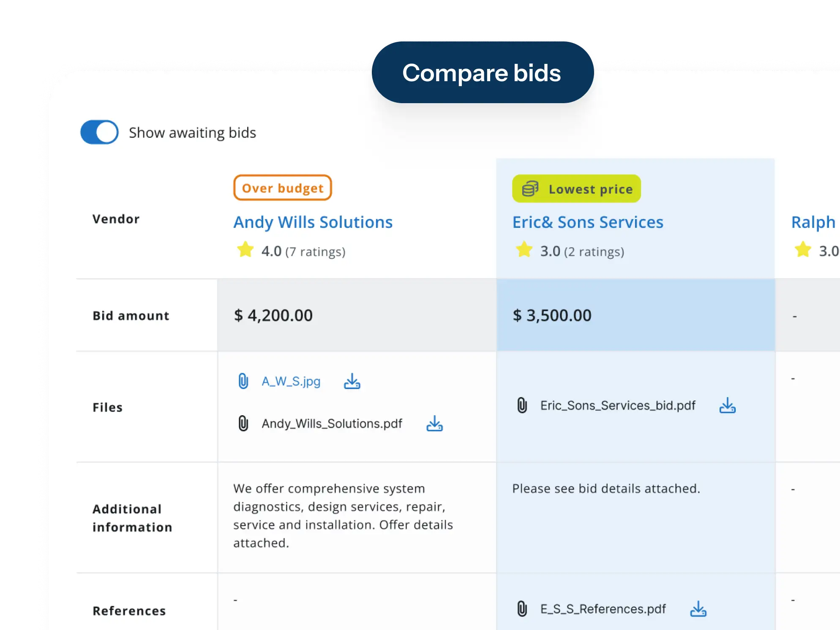This screenshot has height=630, width=840.
Task: Click paperclip icon beside Andy_Wills_Solutions.pdf
Action: 243,424
